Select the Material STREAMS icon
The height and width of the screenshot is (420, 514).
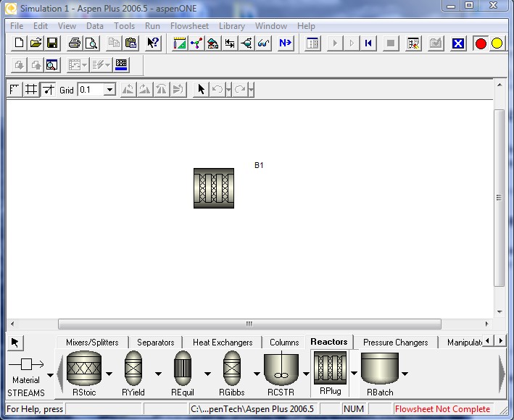(26, 365)
